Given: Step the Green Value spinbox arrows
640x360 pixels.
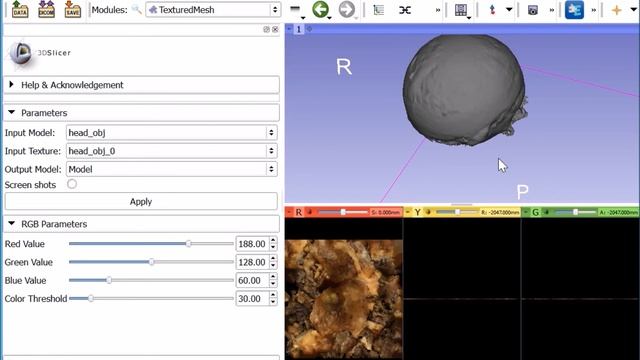Looking at the screenshot, I should click(273, 262).
